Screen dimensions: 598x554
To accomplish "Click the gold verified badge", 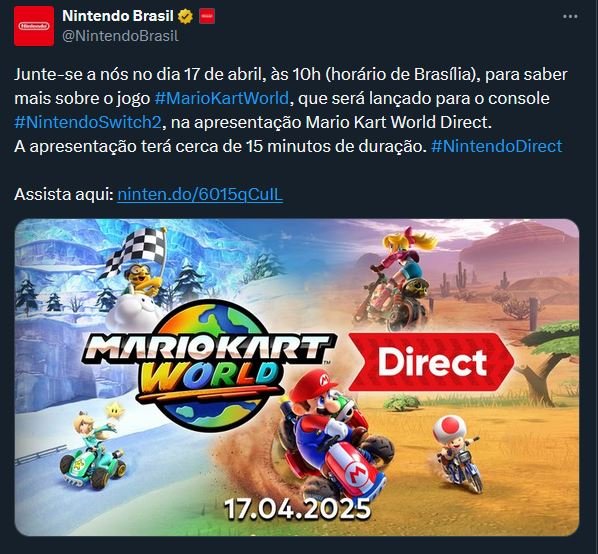I will 185,16.
